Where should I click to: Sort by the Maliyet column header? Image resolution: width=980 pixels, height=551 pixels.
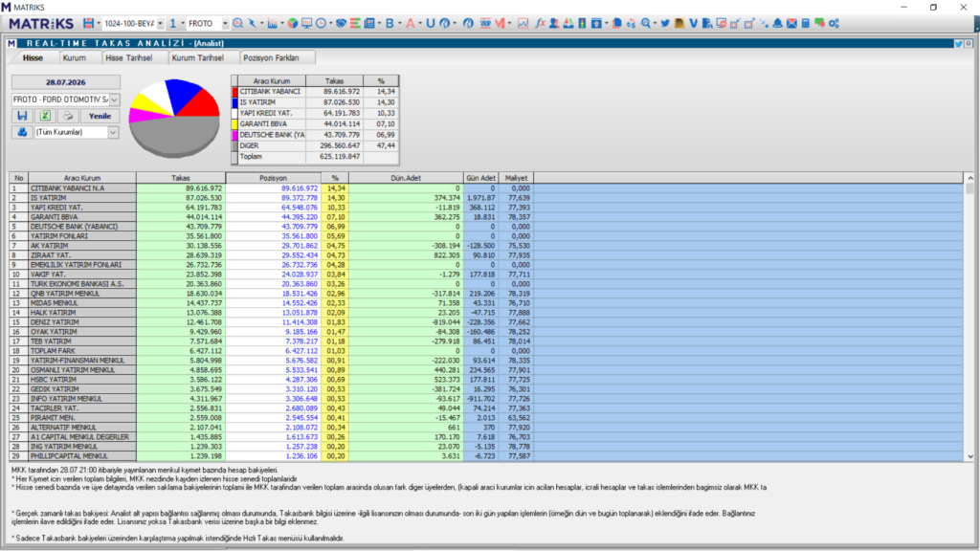point(516,178)
